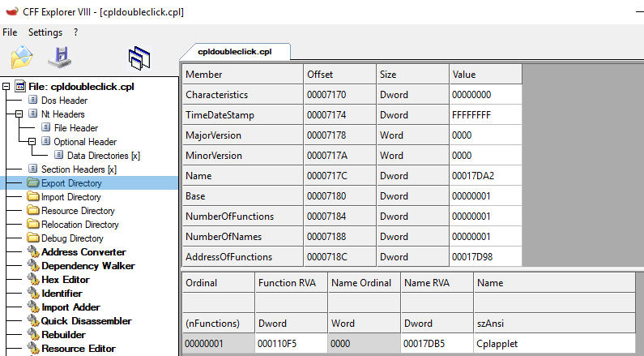
Task: Click the Relocation Directory folder icon
Action: coord(33,224)
